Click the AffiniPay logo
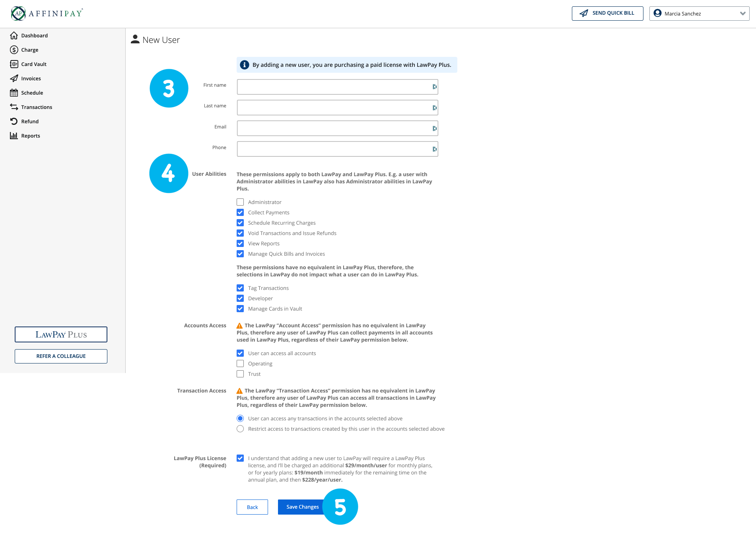 47,14
